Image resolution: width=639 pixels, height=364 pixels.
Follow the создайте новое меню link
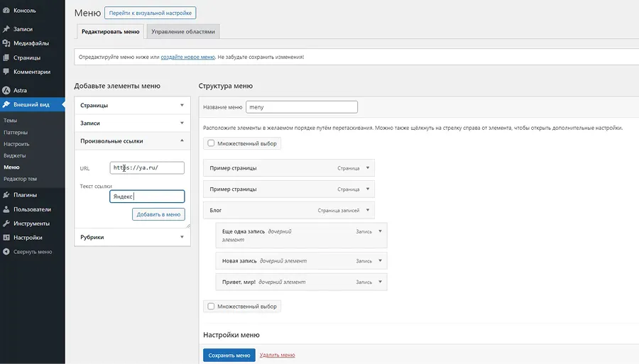pos(188,57)
